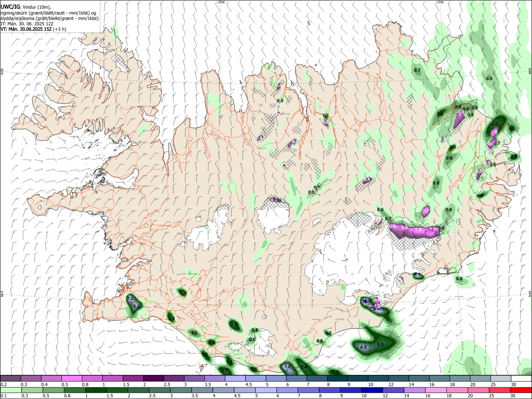The image size is (532, 399).
Task: Pick deep blue rain swatch 10 to 12
Action: pos(372,390)
